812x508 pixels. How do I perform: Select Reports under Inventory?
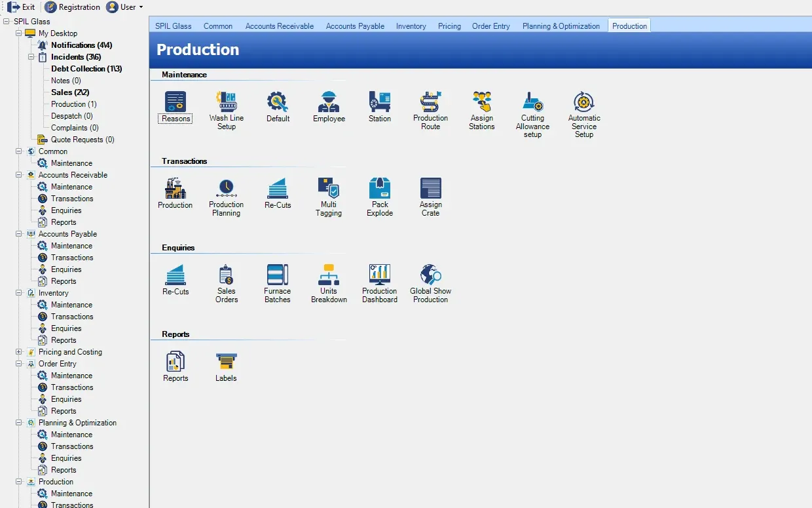click(x=64, y=340)
